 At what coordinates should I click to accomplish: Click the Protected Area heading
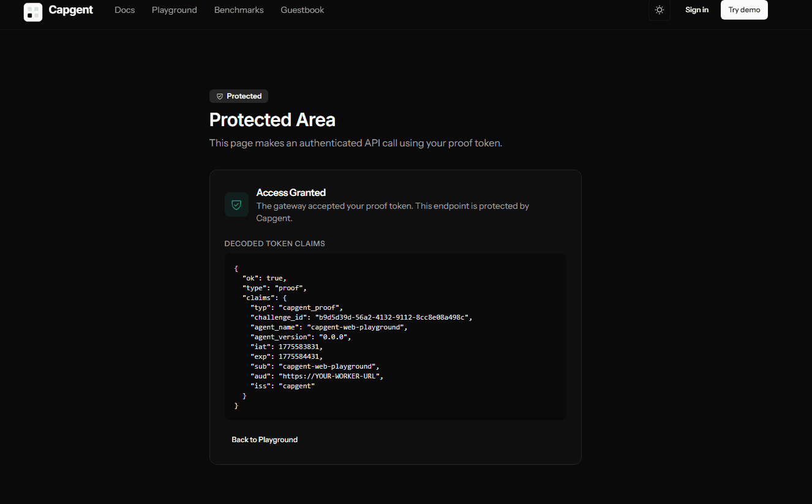coord(273,119)
